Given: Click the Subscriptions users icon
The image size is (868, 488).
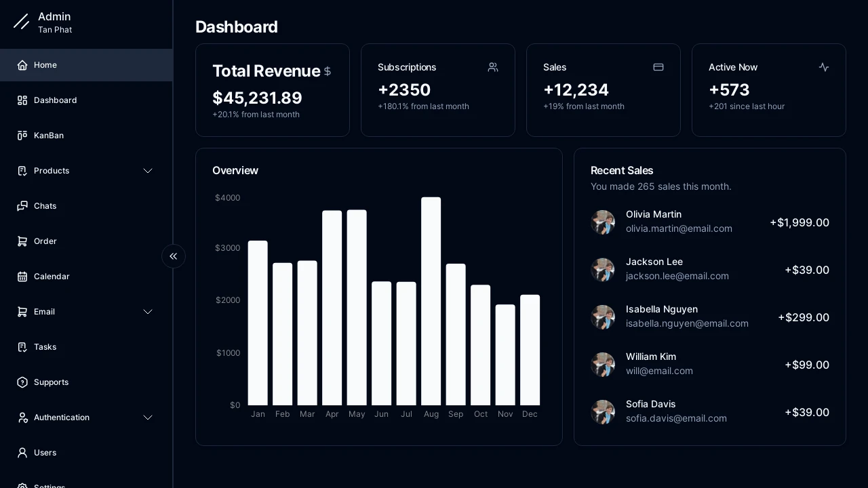Looking at the screenshot, I should click(493, 67).
